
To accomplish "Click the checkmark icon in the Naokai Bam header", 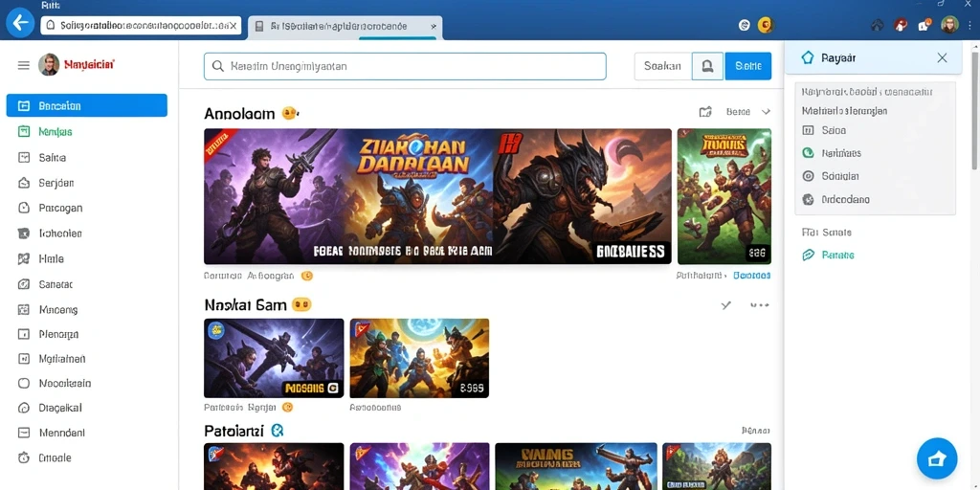I will [x=725, y=305].
